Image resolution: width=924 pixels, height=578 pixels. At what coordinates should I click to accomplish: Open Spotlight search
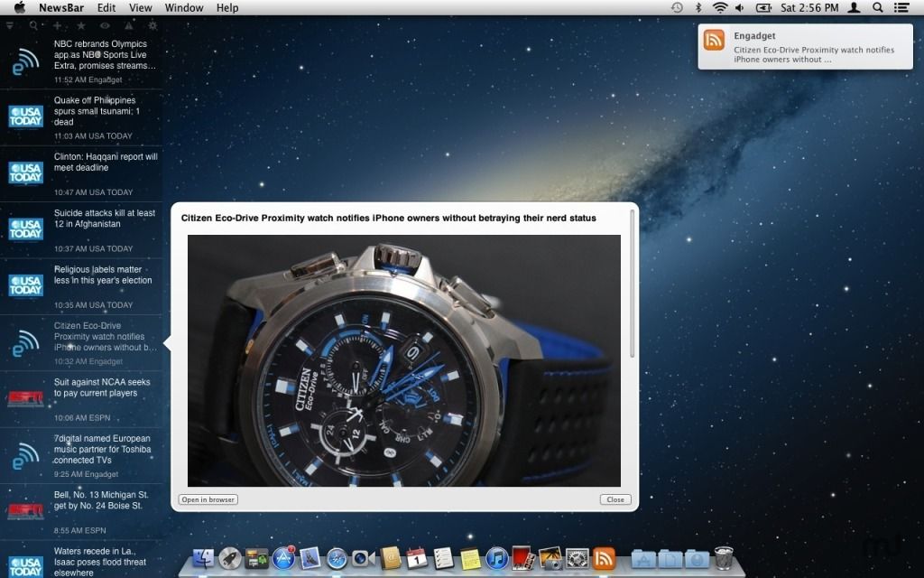click(877, 7)
